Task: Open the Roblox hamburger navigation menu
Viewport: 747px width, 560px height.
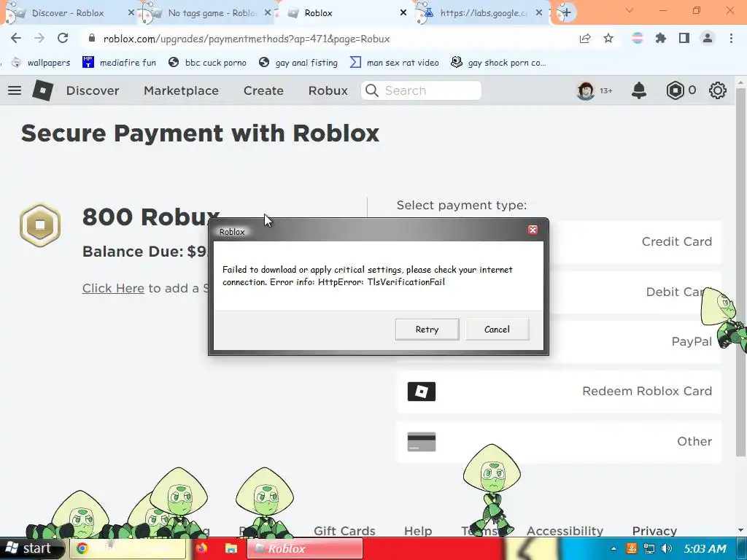Action: tap(15, 90)
